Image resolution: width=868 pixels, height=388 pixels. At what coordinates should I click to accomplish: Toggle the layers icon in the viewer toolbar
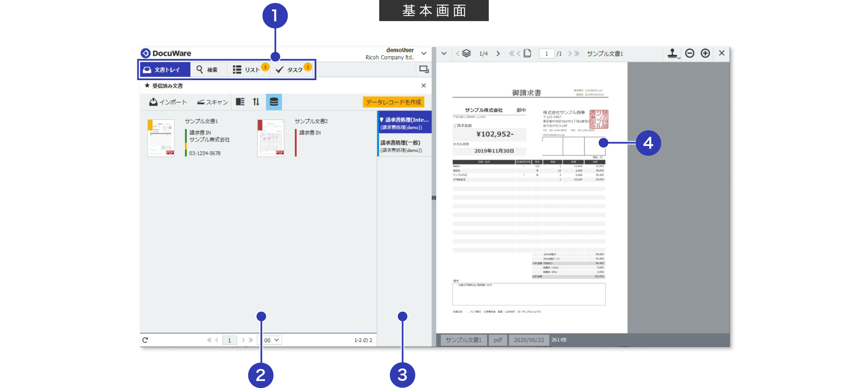[465, 54]
